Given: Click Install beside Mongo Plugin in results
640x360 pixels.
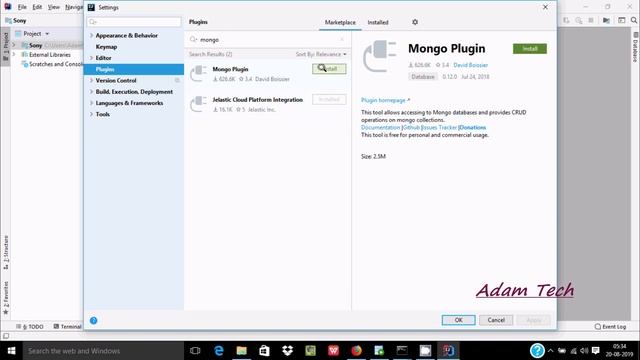Looking at the screenshot, I should pyautogui.click(x=329, y=69).
